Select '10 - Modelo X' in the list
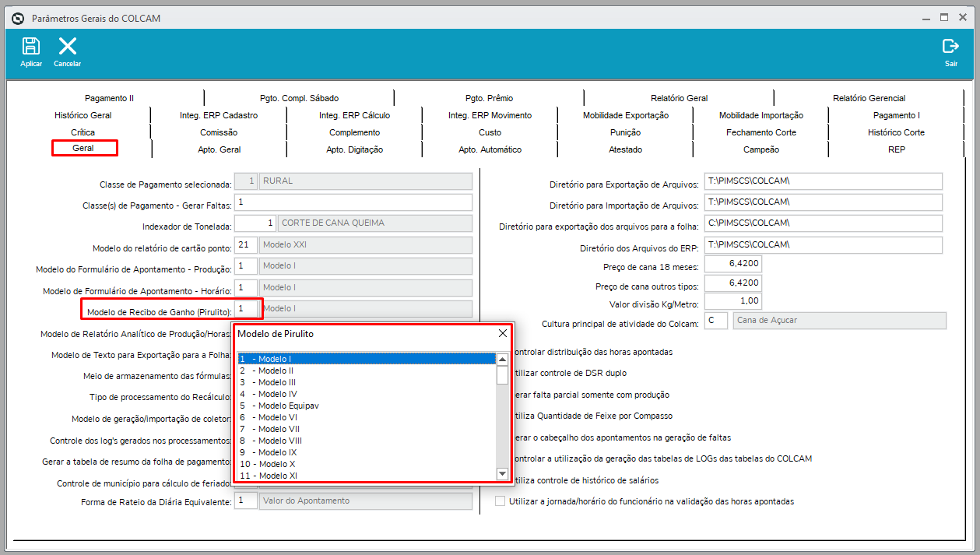This screenshot has width=980, height=555. [367, 464]
